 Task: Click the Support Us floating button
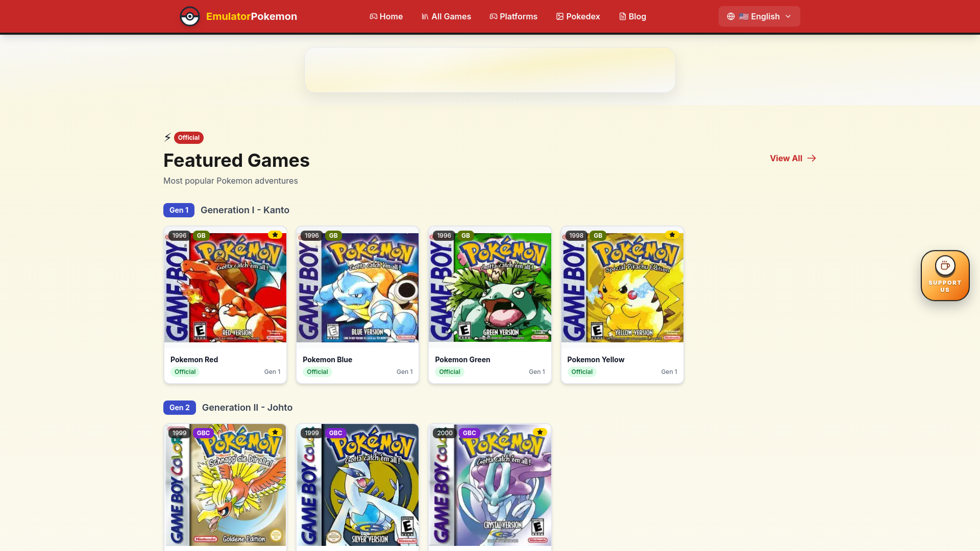tap(945, 275)
